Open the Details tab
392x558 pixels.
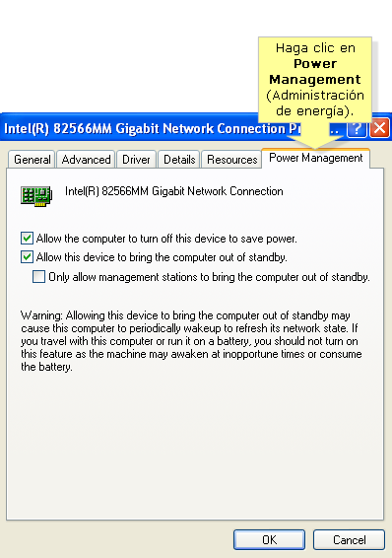(x=179, y=159)
